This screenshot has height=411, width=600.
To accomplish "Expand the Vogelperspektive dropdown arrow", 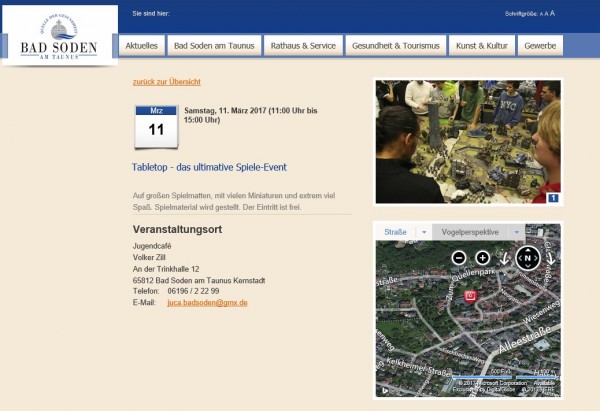I will coord(517,232).
